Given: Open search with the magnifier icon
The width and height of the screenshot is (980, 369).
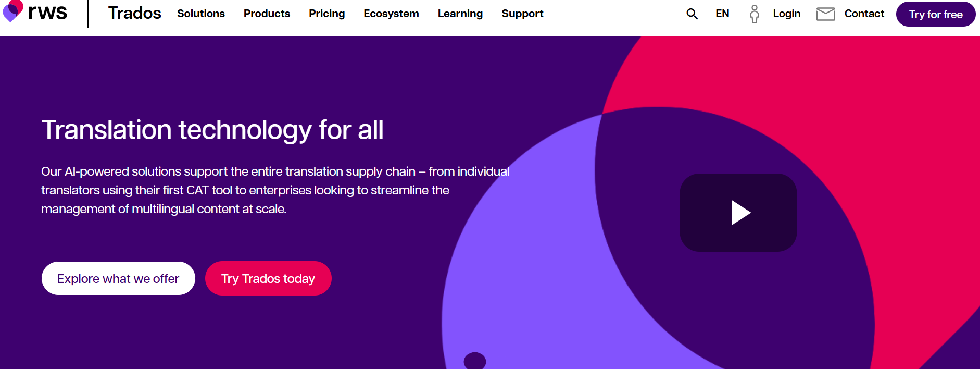Looking at the screenshot, I should tap(692, 14).
